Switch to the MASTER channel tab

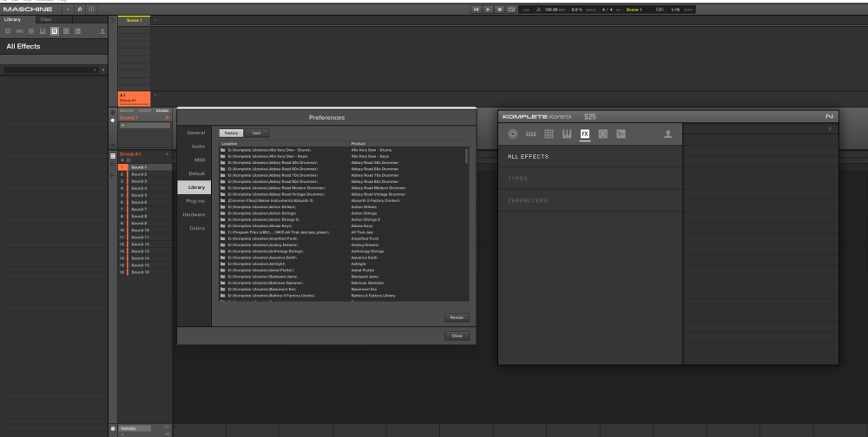[127, 111]
